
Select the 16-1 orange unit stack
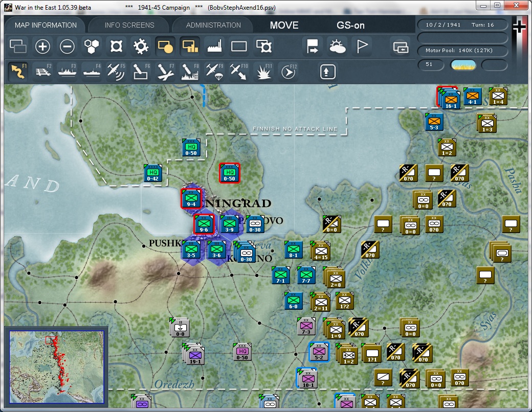click(449, 98)
